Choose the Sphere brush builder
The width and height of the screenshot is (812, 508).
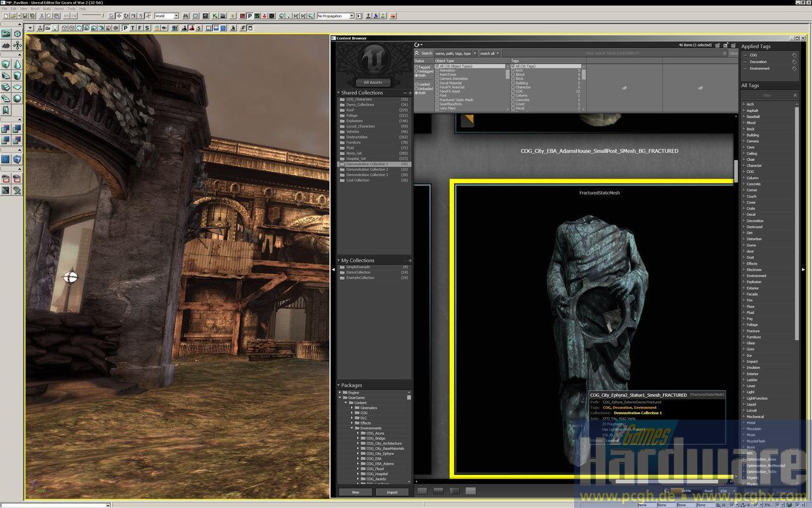(x=17, y=98)
